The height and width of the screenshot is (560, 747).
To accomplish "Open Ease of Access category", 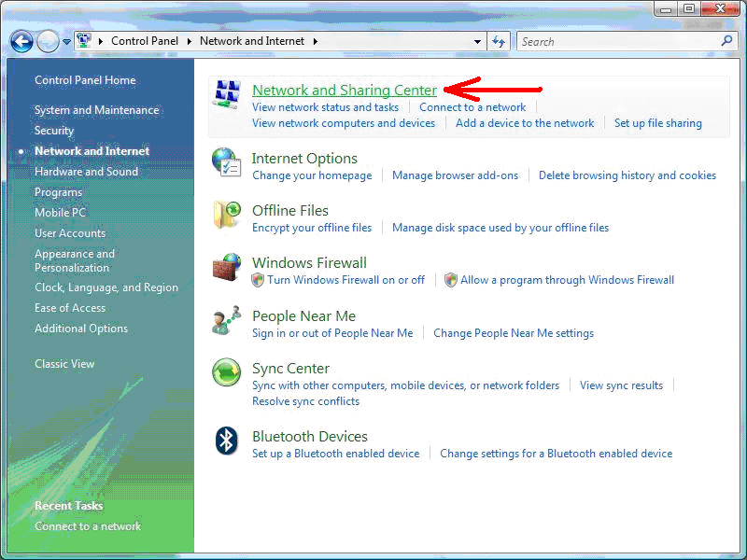I will (x=70, y=308).
